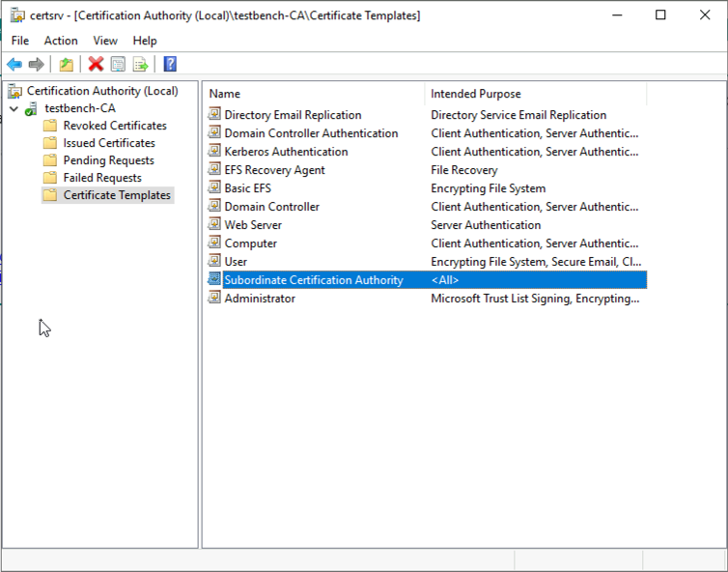Click the Certificate Templates folder icon
728x572 pixels.
[x=49, y=195]
